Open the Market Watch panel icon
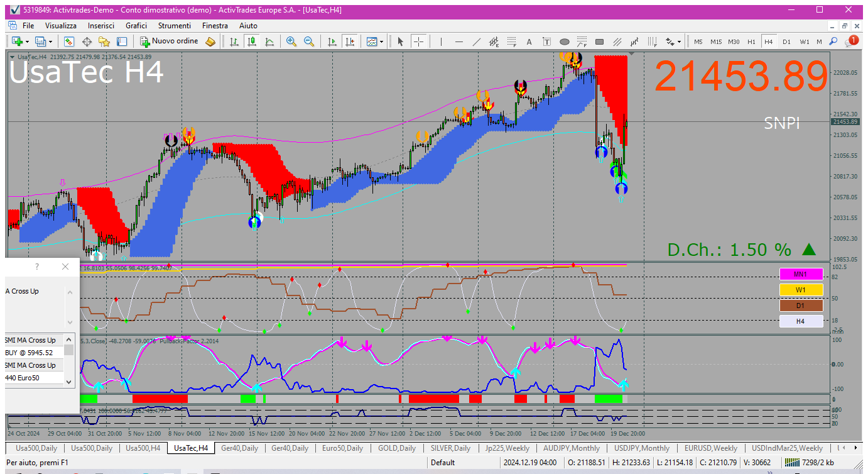Image resolution: width=868 pixels, height=474 pixels. coord(69,41)
